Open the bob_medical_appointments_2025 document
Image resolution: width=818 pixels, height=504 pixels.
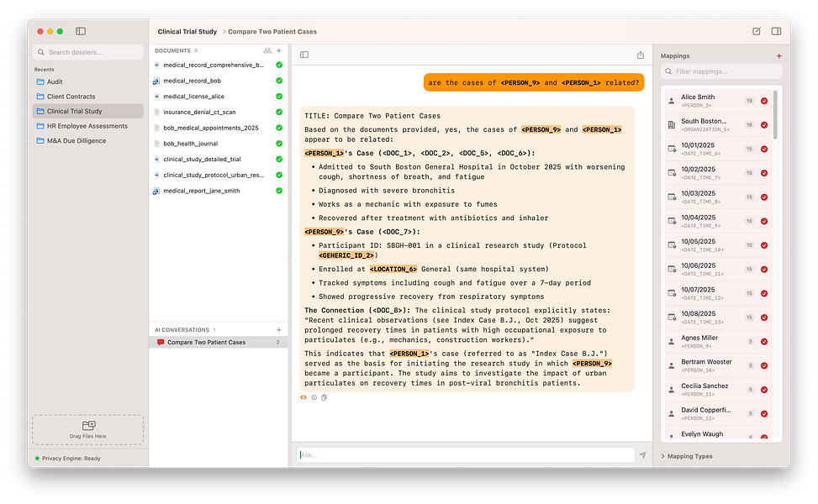coord(218,128)
